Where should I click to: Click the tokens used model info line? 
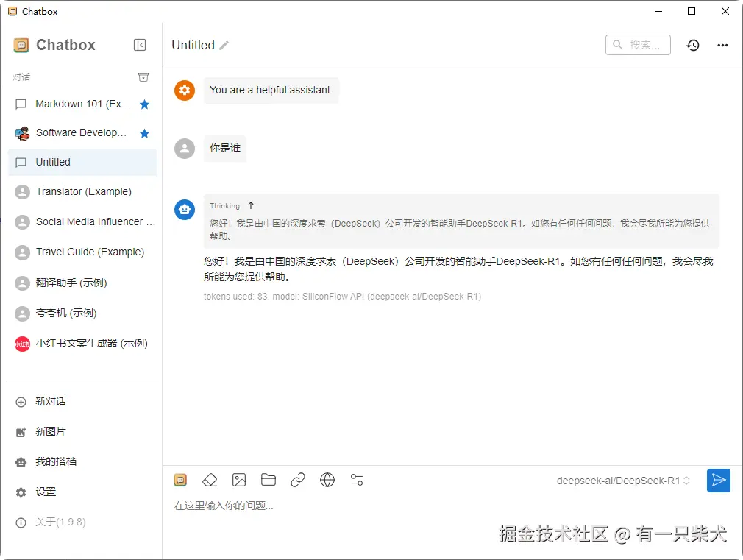(x=342, y=297)
